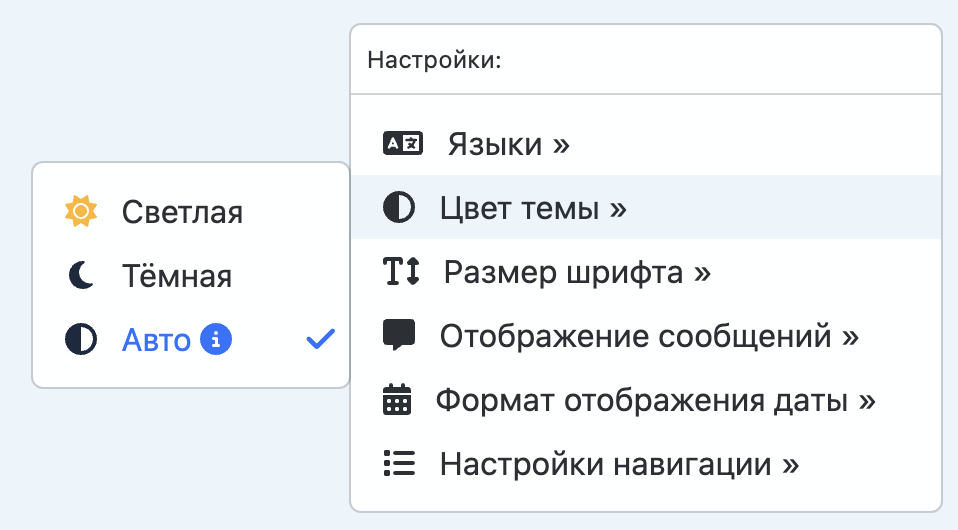The width and height of the screenshot is (958, 530).
Task: Click the font size icon
Action: [x=402, y=271]
